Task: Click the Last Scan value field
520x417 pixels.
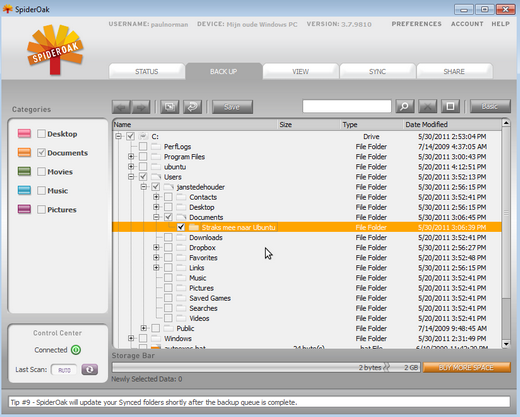Action: 64,370
